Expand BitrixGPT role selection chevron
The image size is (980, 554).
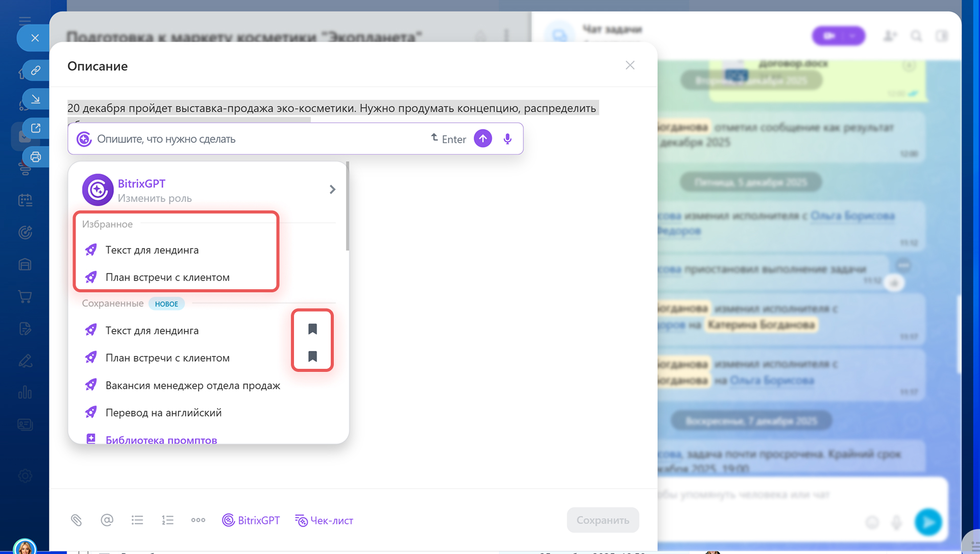click(332, 190)
